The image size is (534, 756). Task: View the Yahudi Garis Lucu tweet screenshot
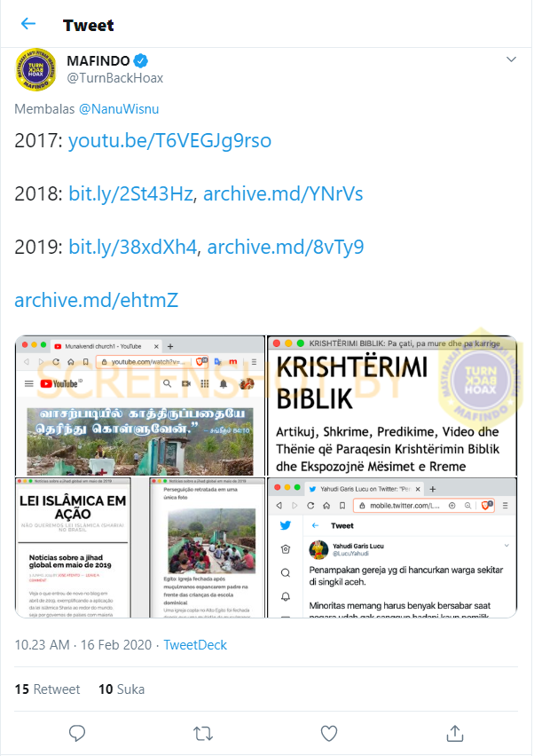click(x=392, y=547)
